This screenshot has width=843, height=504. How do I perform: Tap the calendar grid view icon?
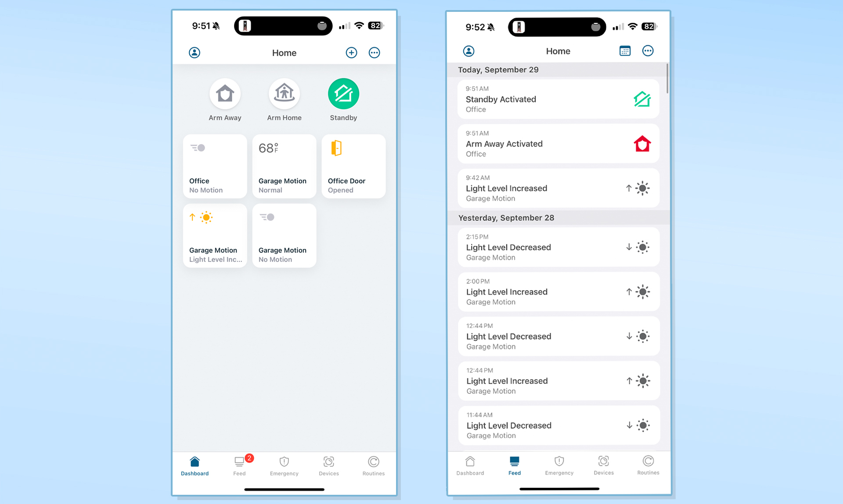[625, 50]
